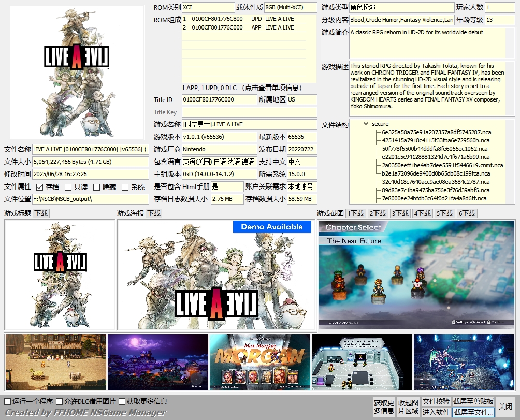520x420 pixels.
Task: Click the 所需系统 15.0.0 field
Action: pos(302,175)
